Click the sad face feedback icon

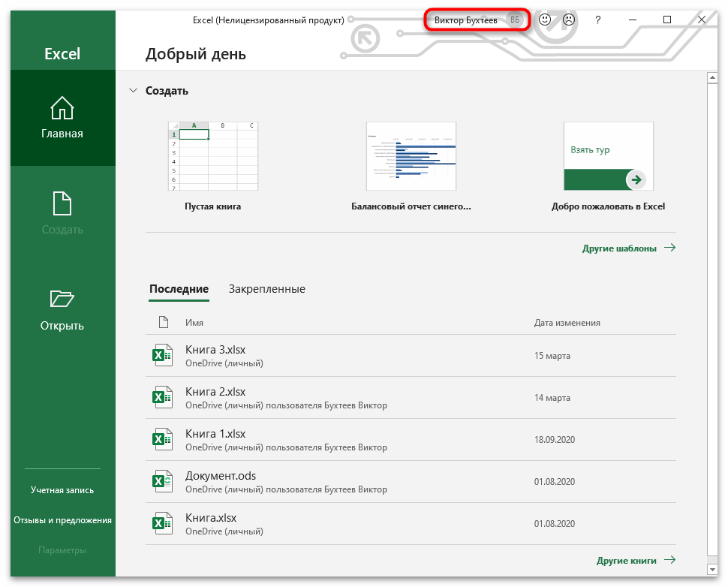(x=569, y=20)
